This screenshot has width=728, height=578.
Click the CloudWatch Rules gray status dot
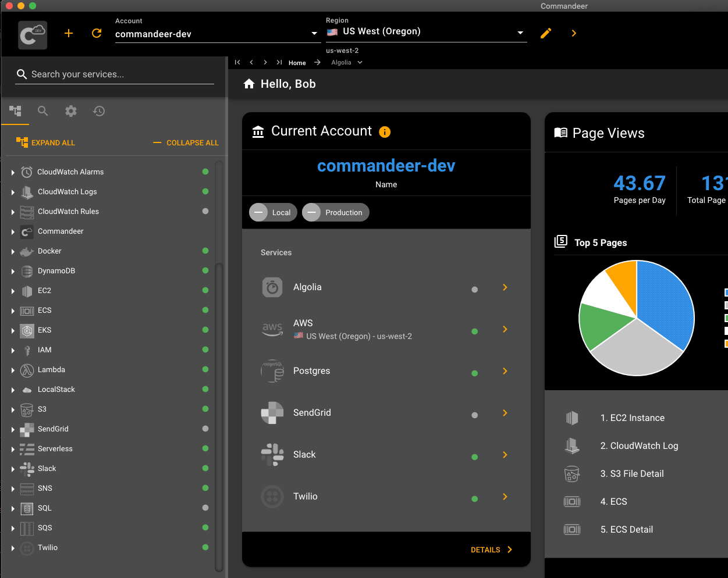click(x=205, y=211)
